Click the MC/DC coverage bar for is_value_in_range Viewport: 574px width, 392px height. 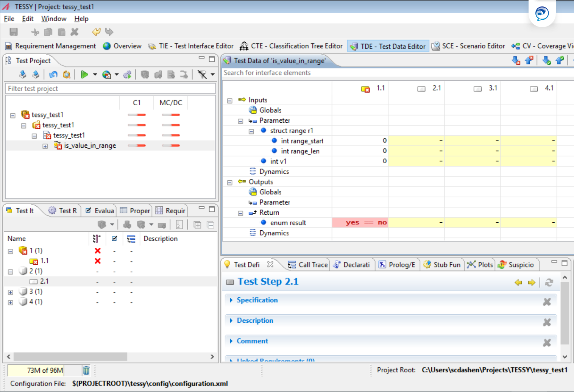171,145
